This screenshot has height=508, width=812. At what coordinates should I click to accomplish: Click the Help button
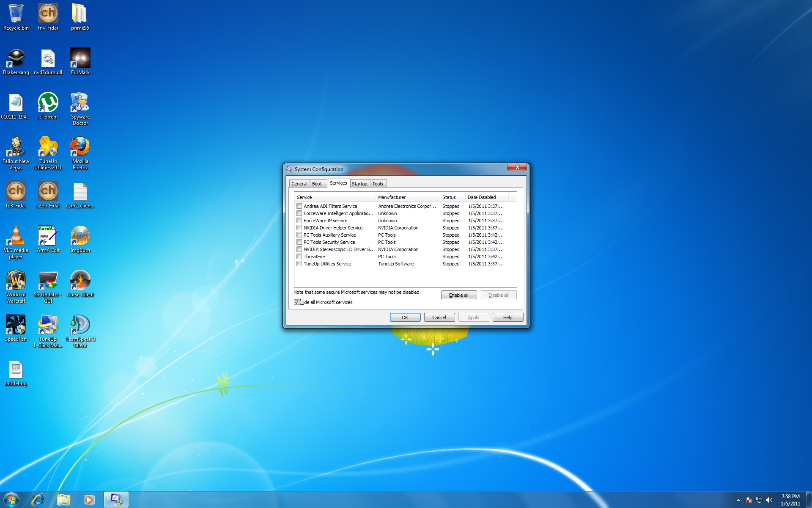coord(508,317)
